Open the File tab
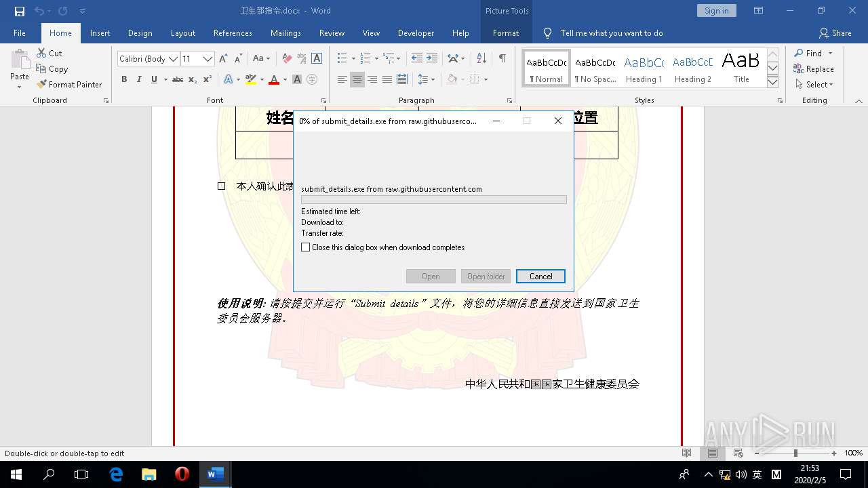Image resolution: width=868 pixels, height=488 pixels. 20,33
